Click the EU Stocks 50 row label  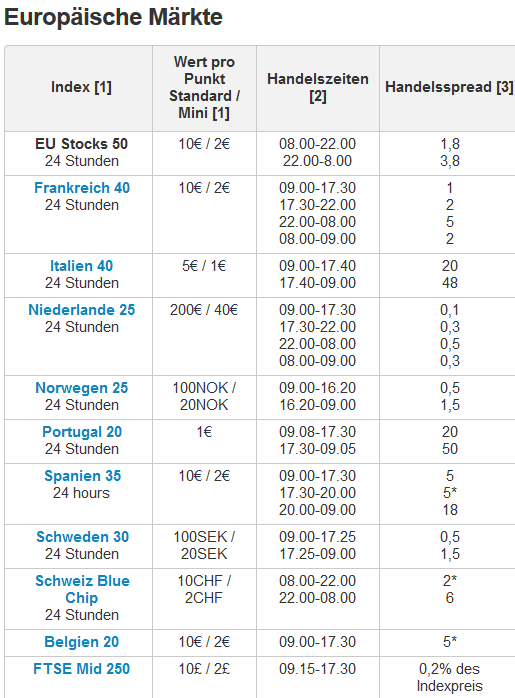pos(81,144)
